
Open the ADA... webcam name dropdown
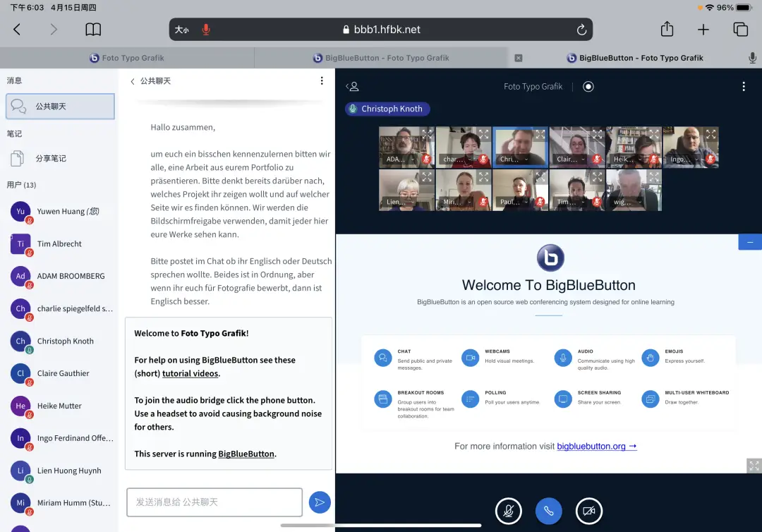point(401,159)
